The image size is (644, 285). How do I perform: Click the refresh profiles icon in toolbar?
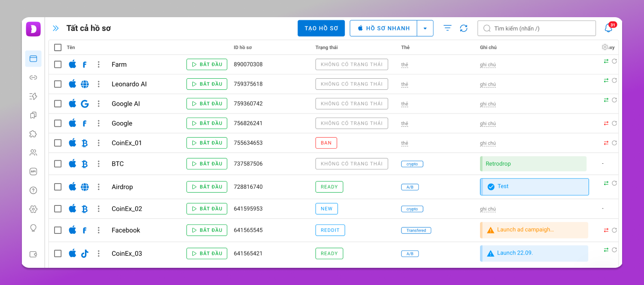(464, 28)
